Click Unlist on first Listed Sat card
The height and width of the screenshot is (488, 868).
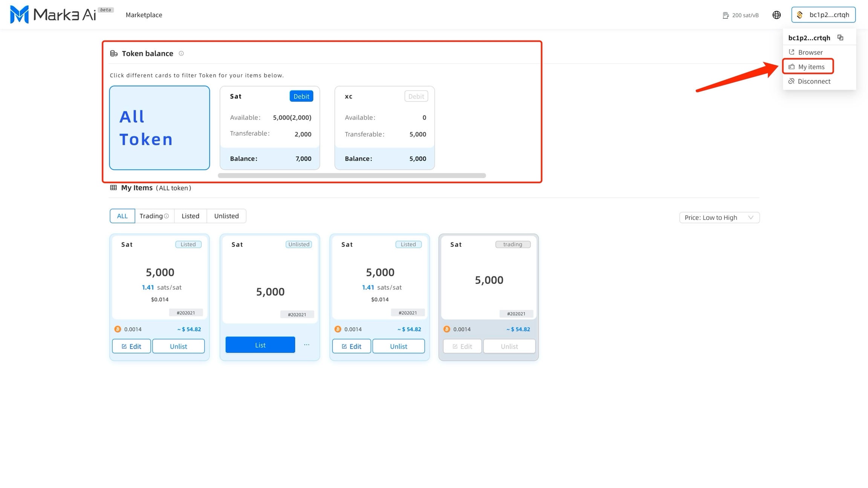click(178, 346)
